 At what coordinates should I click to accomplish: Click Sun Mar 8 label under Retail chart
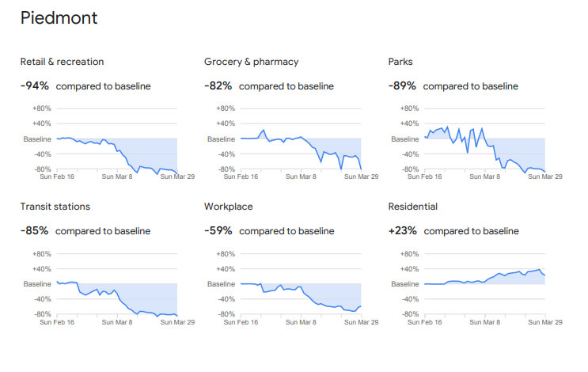point(117,177)
